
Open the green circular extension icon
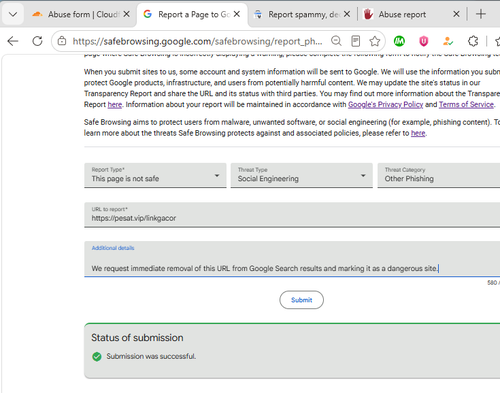(x=399, y=41)
